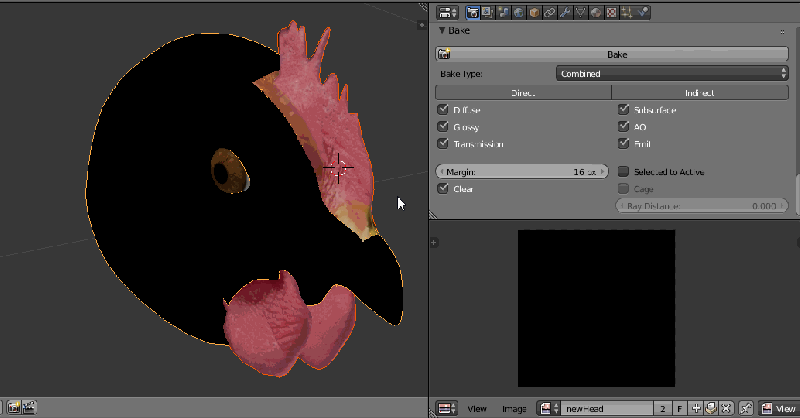The height and width of the screenshot is (418, 800).
Task: Click the OpenGL render animation clapper icon
Action: [29, 407]
